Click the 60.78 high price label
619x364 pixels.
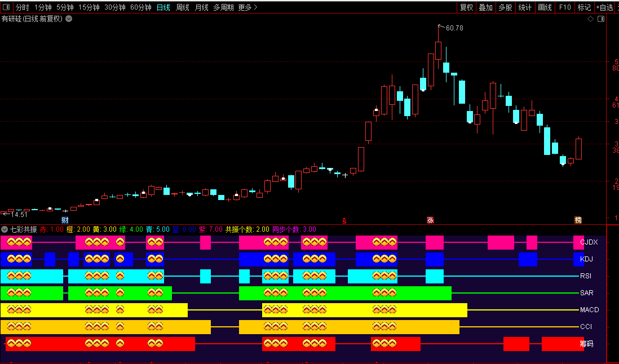[454, 28]
